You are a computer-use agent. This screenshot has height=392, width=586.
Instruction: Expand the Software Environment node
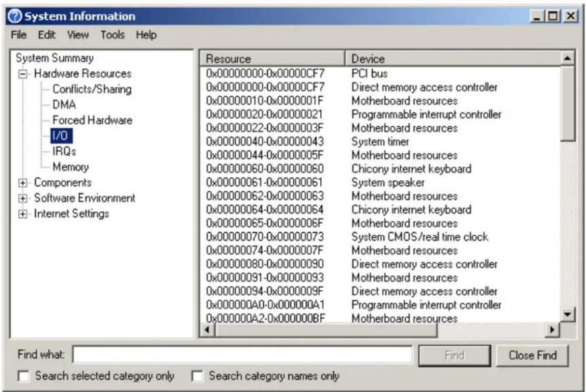click(23, 199)
